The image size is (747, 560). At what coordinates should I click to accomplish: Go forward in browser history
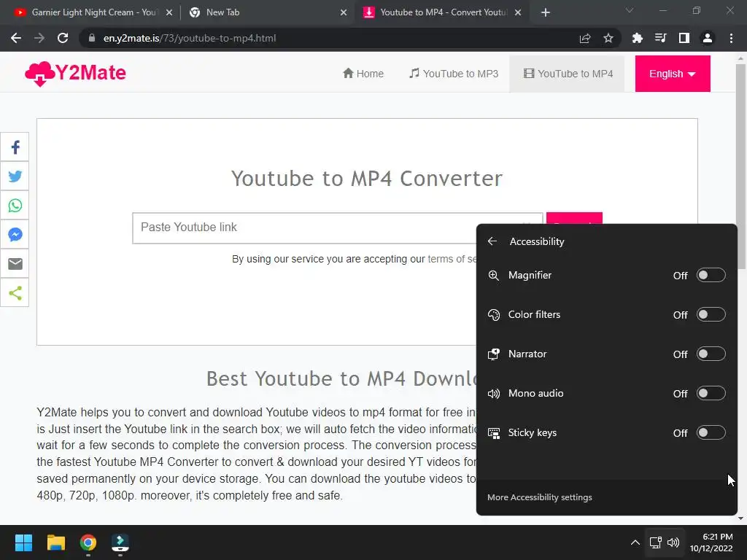(x=39, y=38)
